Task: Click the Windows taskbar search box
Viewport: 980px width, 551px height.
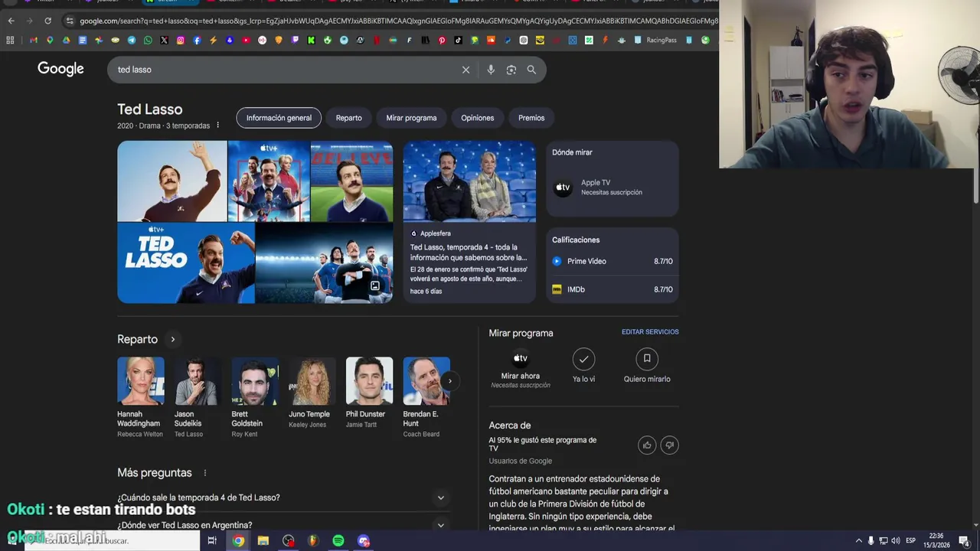Action: point(112,540)
